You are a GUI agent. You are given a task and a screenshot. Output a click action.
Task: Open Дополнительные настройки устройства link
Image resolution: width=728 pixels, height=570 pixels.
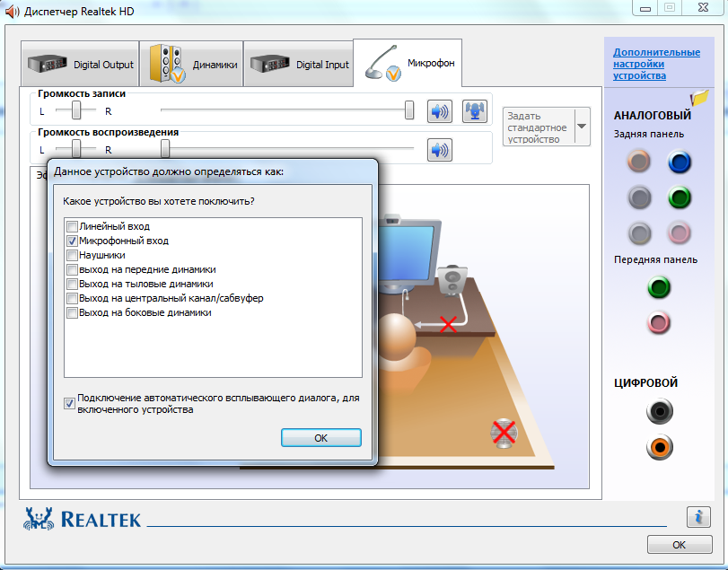click(656, 64)
